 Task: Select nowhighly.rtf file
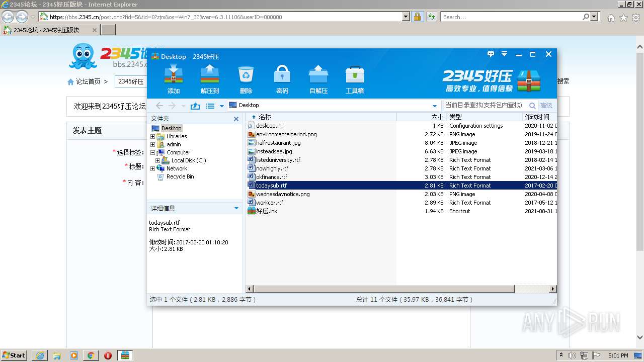(272, 168)
